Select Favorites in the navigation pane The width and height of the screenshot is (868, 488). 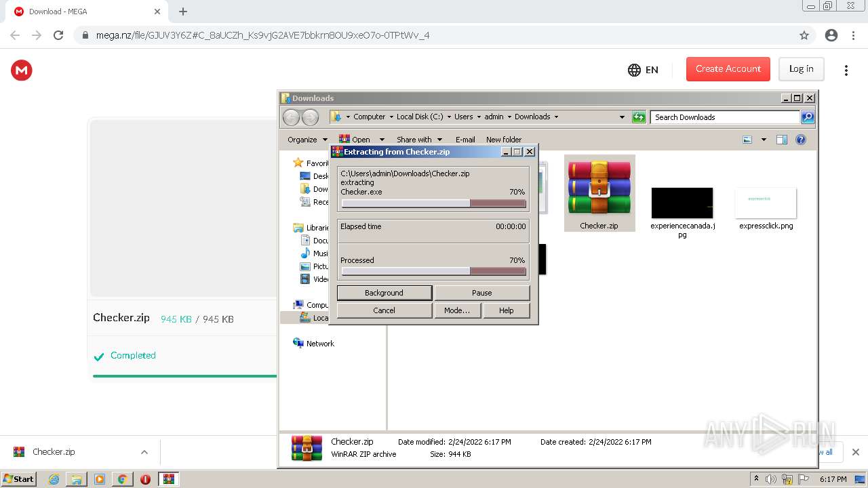pyautogui.click(x=311, y=163)
